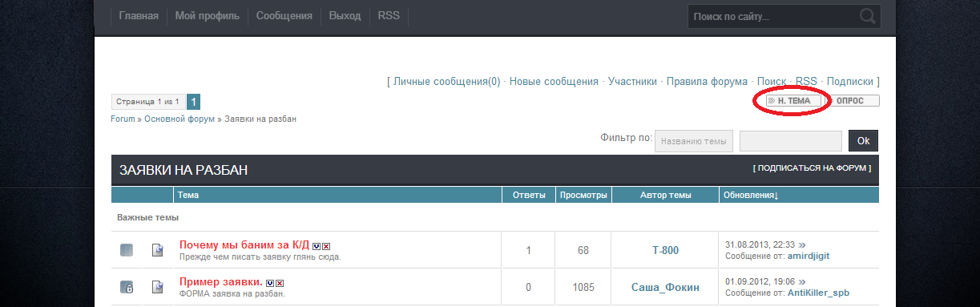Image resolution: width=980 pixels, height=307 pixels.
Task: Click the reply count 1 cell
Action: [x=528, y=251]
